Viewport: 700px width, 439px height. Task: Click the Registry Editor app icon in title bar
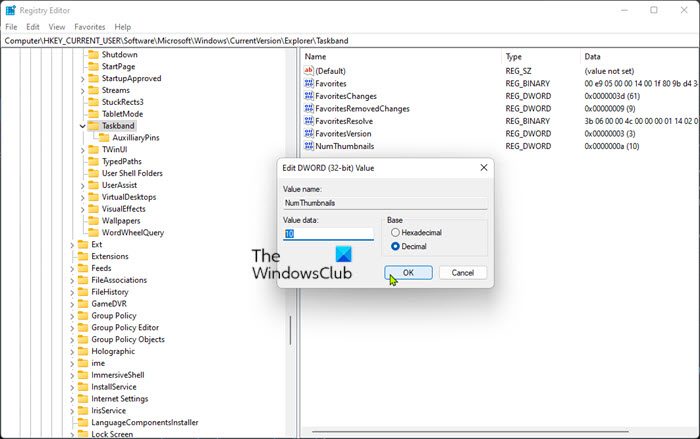point(10,10)
